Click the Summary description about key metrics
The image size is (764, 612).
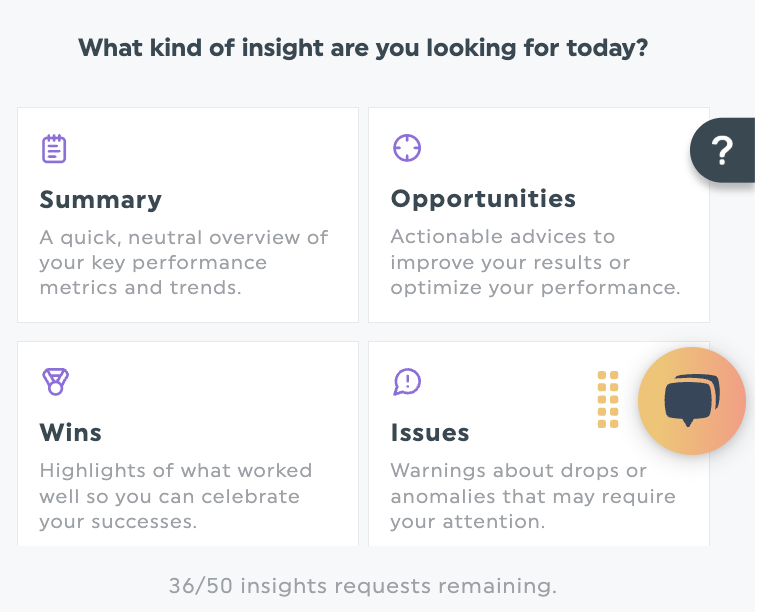[x=184, y=262]
